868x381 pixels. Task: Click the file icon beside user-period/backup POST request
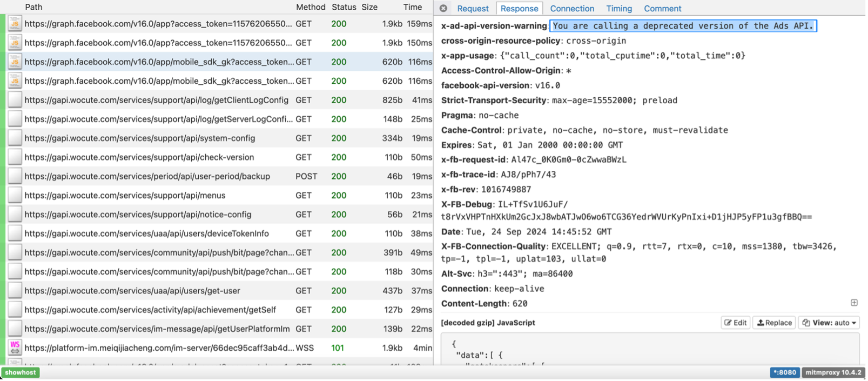[15, 176]
